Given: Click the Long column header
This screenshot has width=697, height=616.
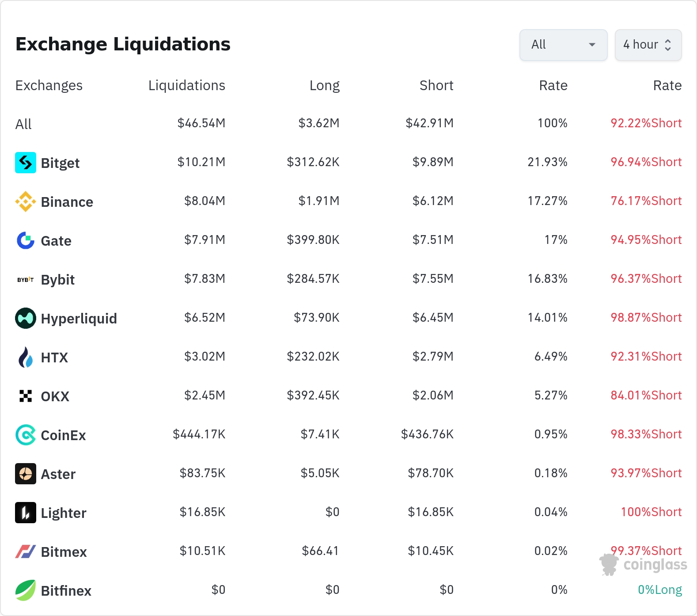Looking at the screenshot, I should pyautogui.click(x=324, y=85).
